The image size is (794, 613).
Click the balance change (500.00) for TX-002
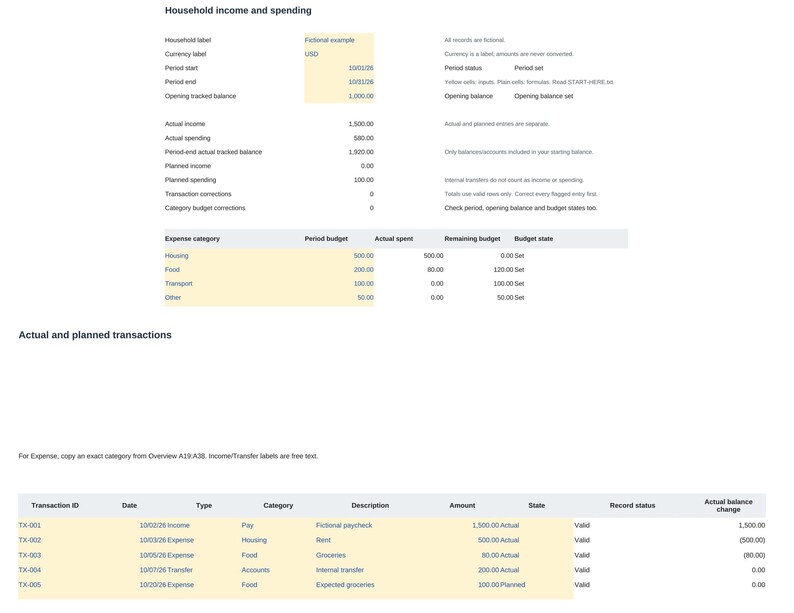click(752, 540)
